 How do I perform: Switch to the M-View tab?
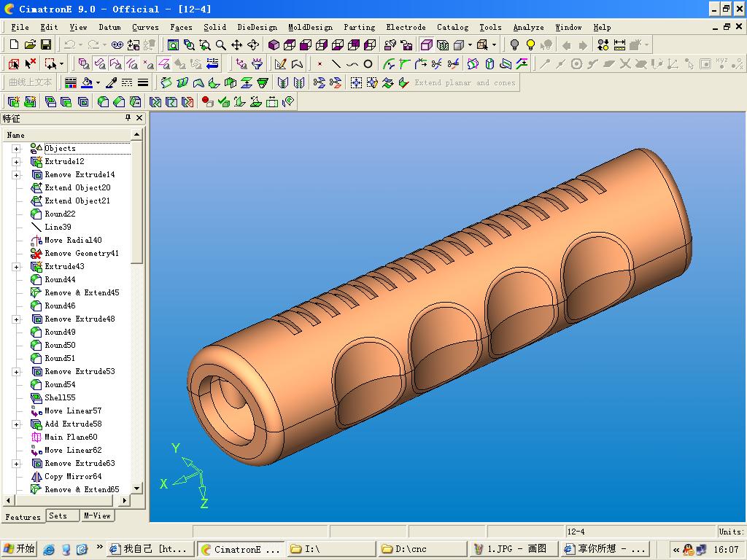pyautogui.click(x=97, y=516)
